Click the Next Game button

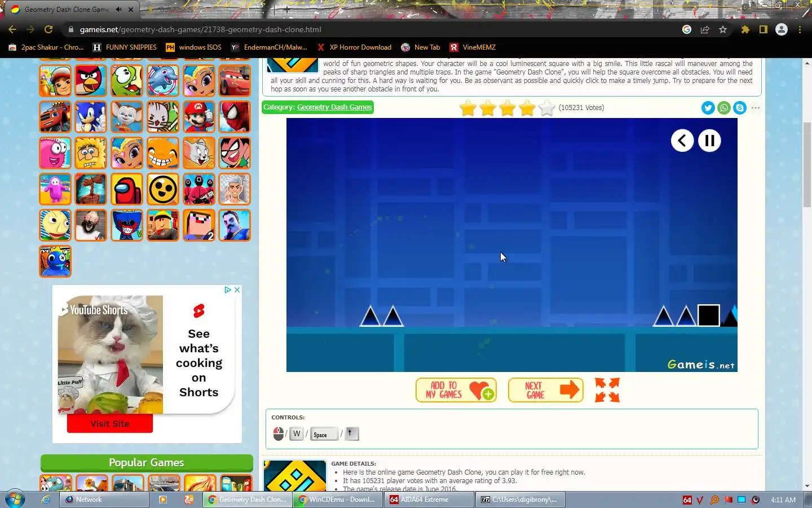[x=546, y=390]
